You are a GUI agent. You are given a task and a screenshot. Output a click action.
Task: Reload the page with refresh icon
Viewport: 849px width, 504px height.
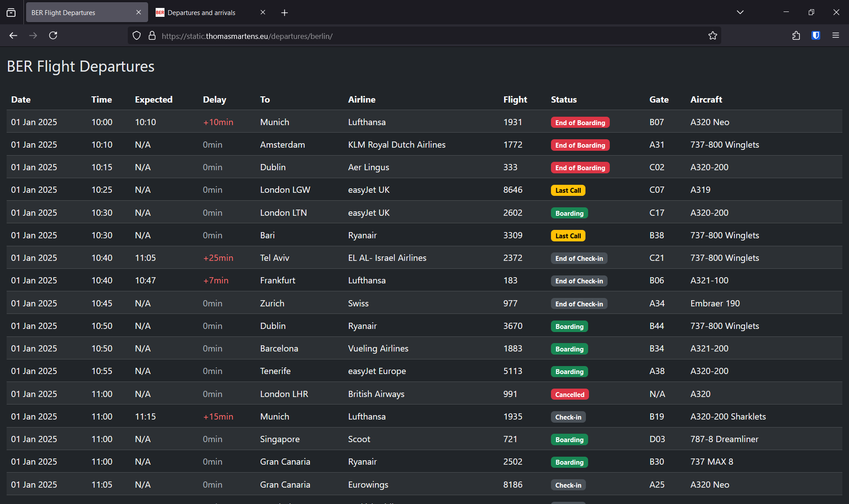(x=53, y=35)
